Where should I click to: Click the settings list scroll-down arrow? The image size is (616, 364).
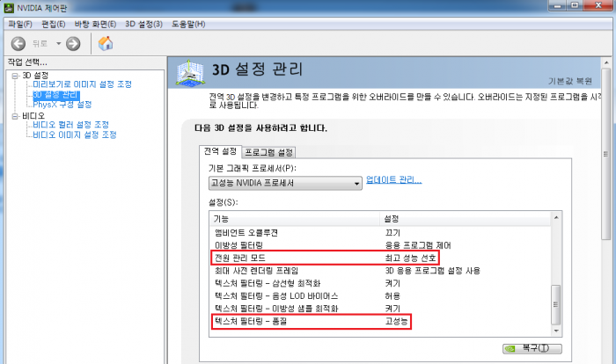point(556,331)
